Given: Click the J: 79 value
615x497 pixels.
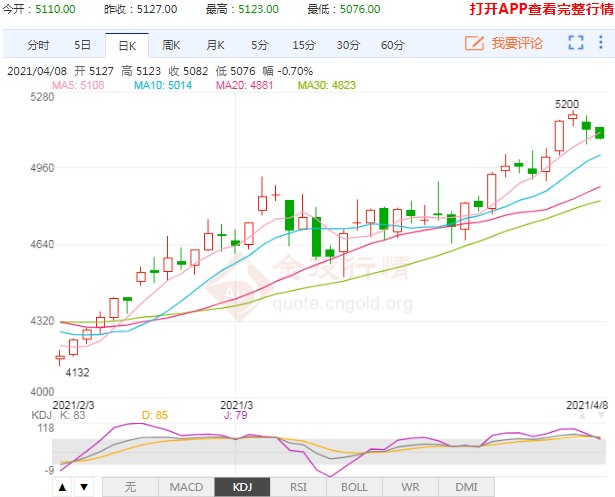Looking at the screenshot, I should [x=236, y=415].
